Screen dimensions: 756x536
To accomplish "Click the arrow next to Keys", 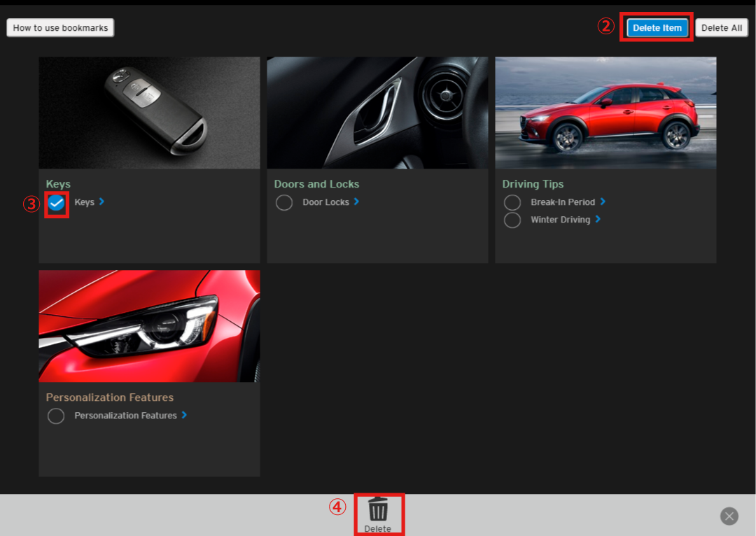I will (101, 202).
